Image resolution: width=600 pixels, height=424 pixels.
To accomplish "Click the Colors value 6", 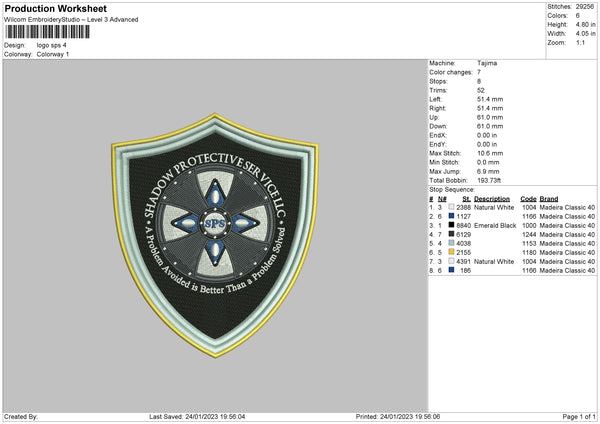I will click(x=578, y=16).
